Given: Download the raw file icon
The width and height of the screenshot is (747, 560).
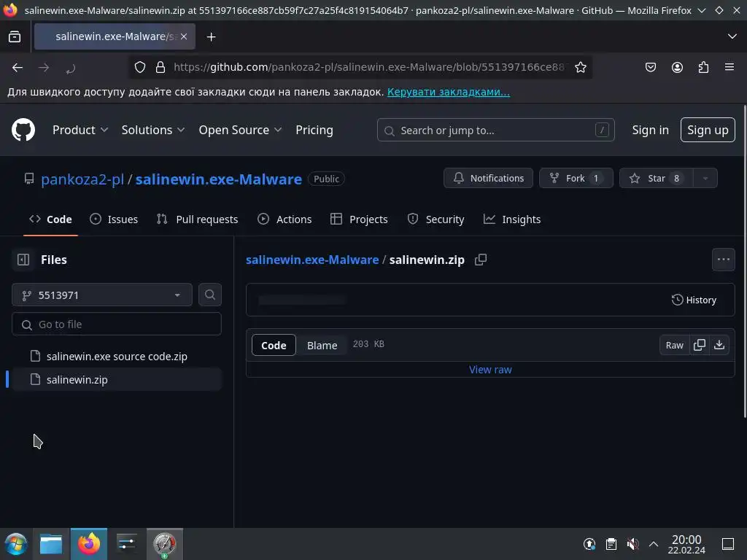Looking at the screenshot, I should (x=719, y=345).
